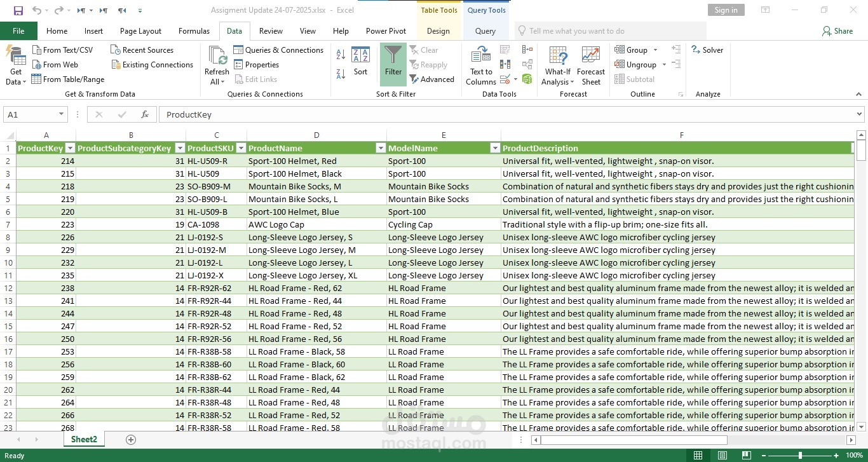Toggle the Filter button off
The width and height of the screenshot is (868, 462).
point(393,64)
